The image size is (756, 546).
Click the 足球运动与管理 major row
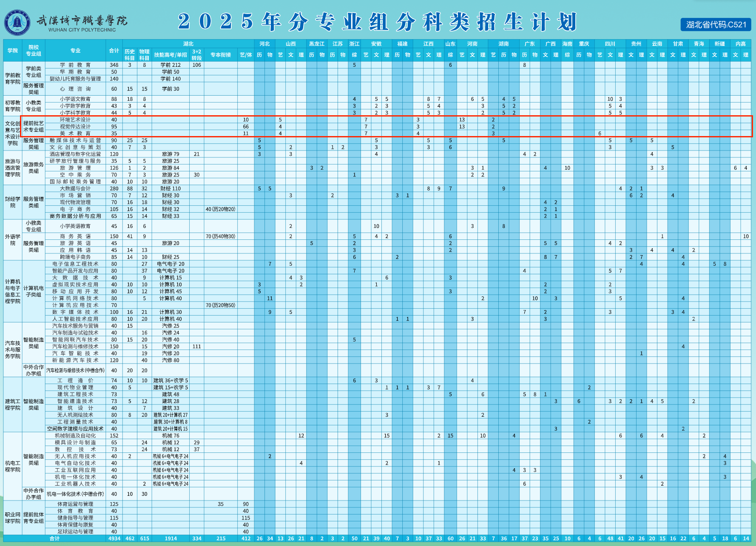[75, 532]
